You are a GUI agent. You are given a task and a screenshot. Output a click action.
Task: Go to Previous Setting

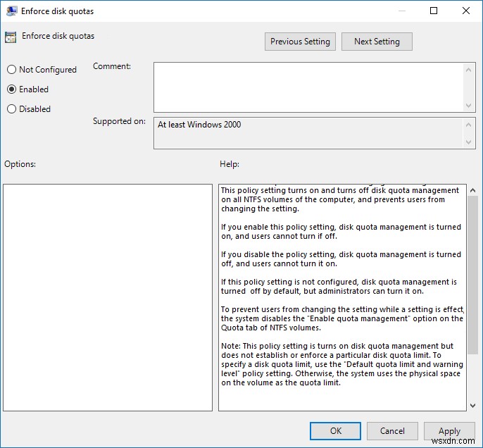point(300,42)
